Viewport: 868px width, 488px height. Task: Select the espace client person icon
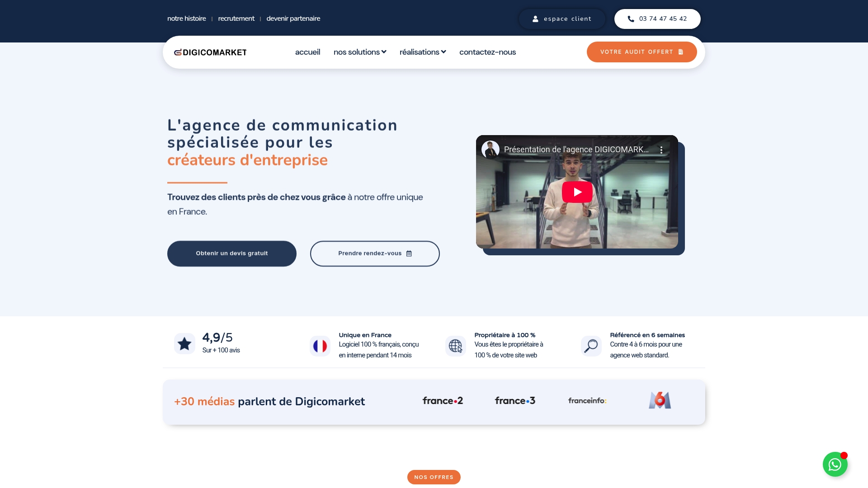(x=535, y=19)
